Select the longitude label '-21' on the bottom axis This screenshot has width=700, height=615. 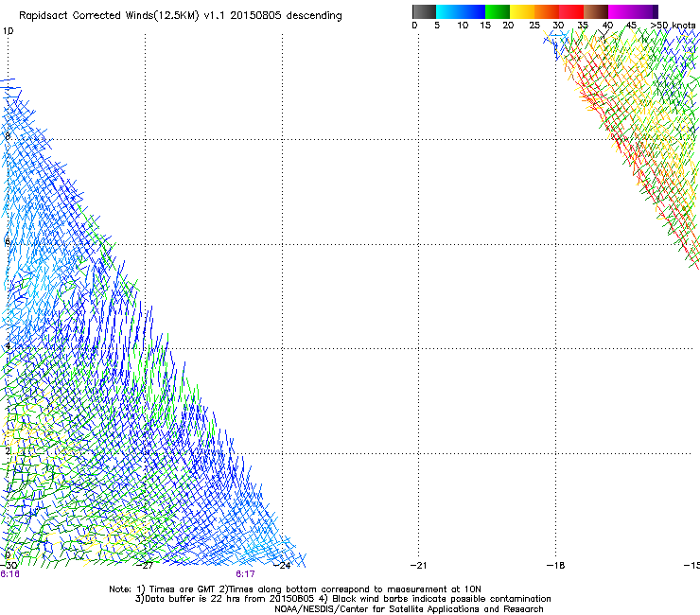[x=419, y=566]
